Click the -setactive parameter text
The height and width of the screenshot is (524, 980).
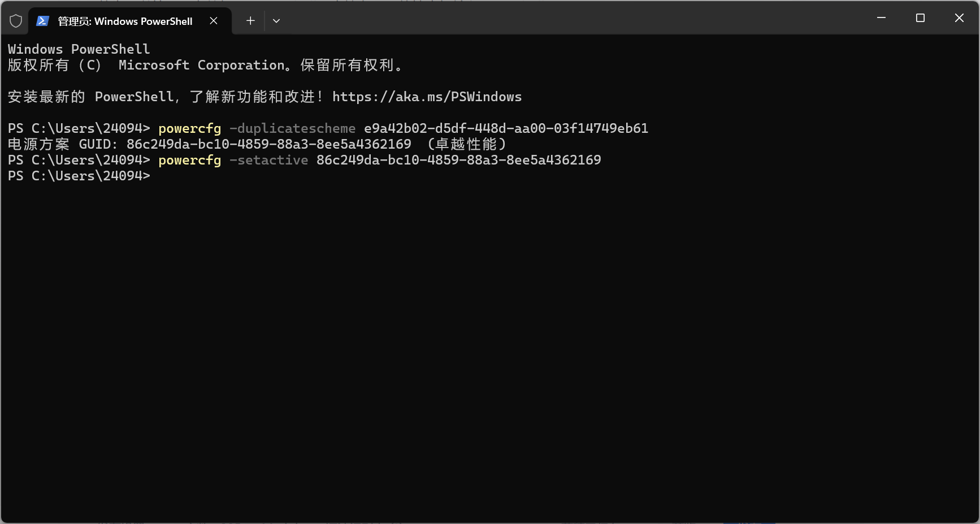[268, 160]
